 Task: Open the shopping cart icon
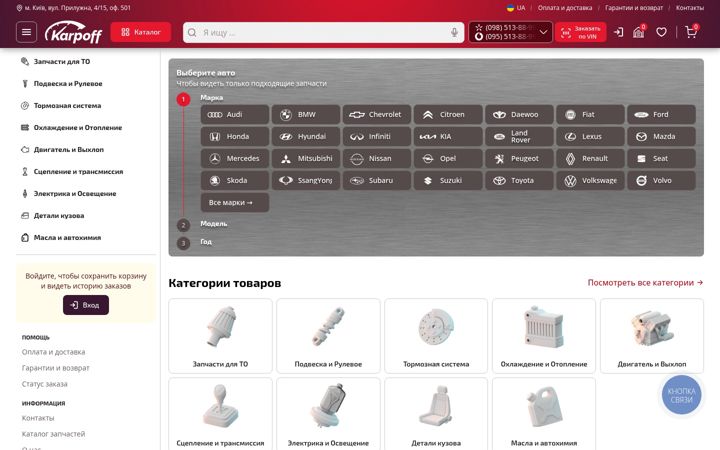tap(691, 32)
